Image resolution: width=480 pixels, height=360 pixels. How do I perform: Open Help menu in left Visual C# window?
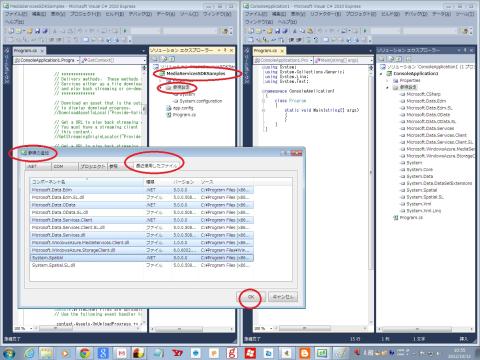tap(15, 22)
